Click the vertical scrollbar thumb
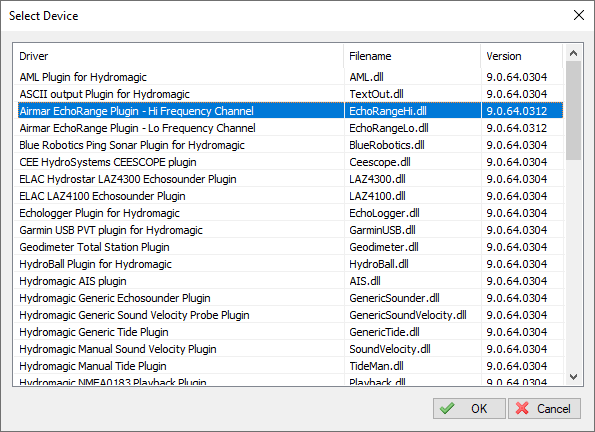The height and width of the screenshot is (432, 595). click(x=573, y=110)
